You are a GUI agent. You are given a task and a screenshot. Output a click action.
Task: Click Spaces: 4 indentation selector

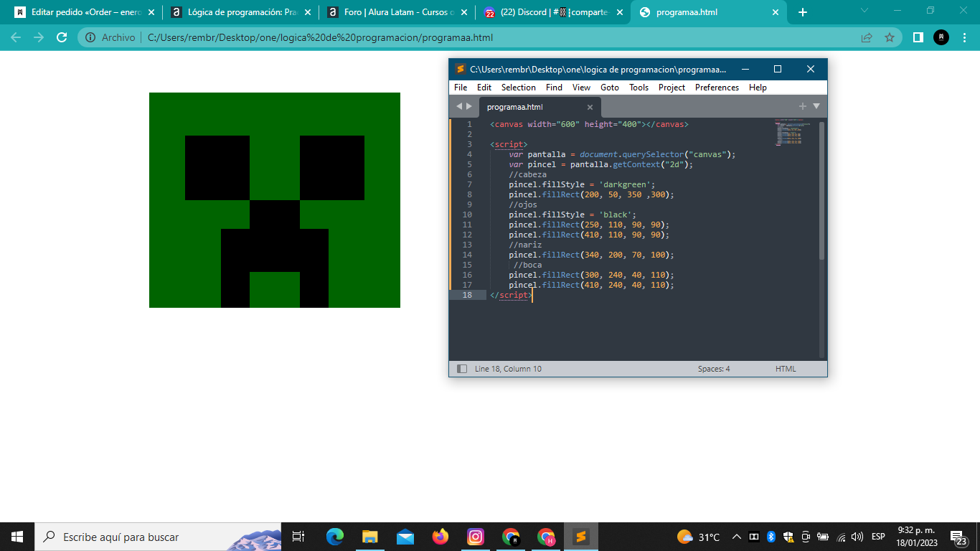[x=714, y=369]
